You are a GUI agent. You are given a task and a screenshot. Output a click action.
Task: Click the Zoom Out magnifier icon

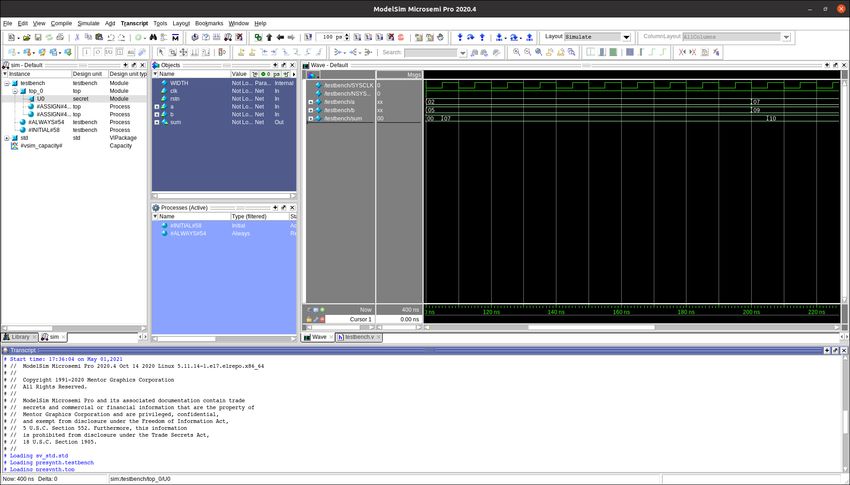tap(527, 52)
